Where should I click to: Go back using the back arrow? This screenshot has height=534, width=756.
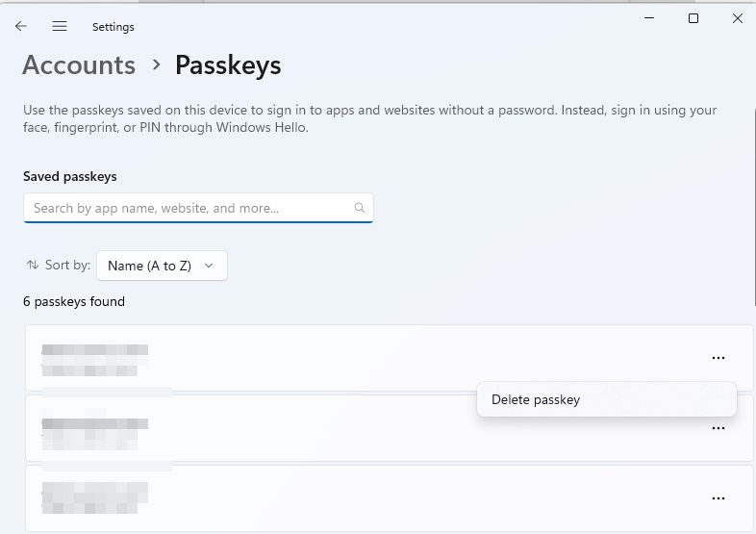coord(21,27)
